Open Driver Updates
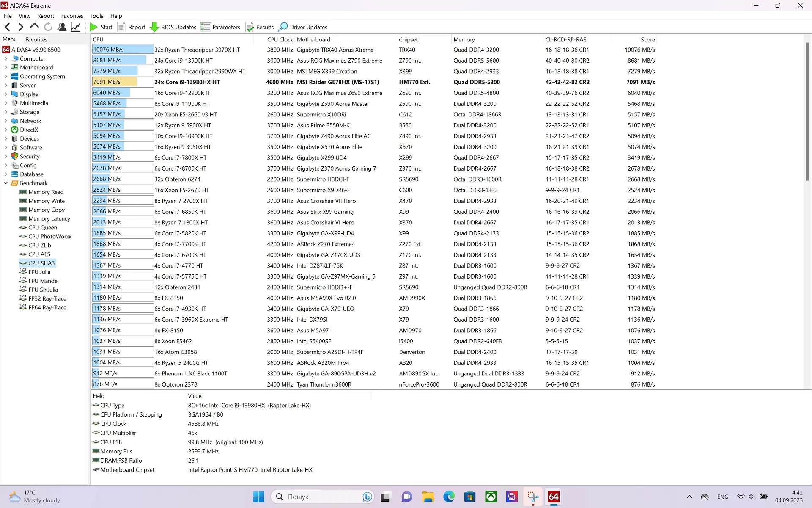The image size is (812, 508). pos(303,27)
